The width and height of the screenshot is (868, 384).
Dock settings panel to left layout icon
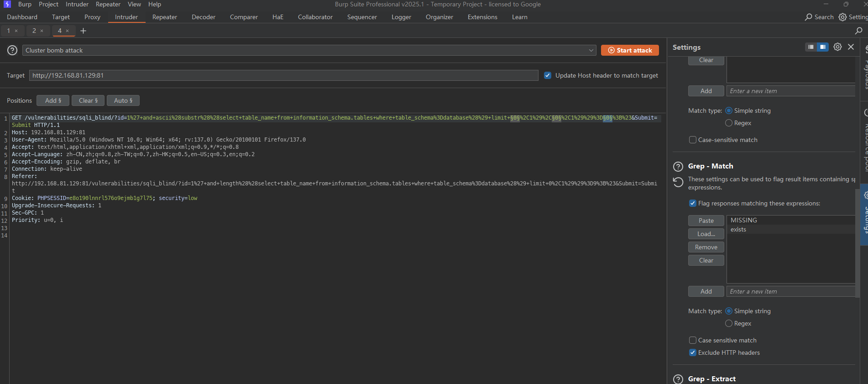pos(811,47)
